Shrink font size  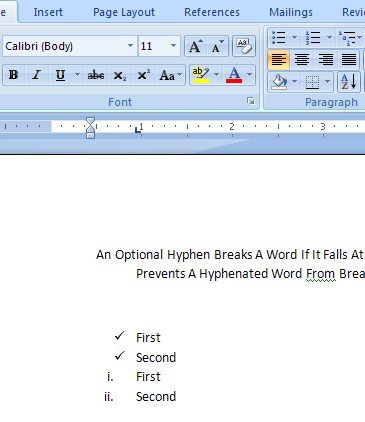pyautogui.click(x=218, y=46)
